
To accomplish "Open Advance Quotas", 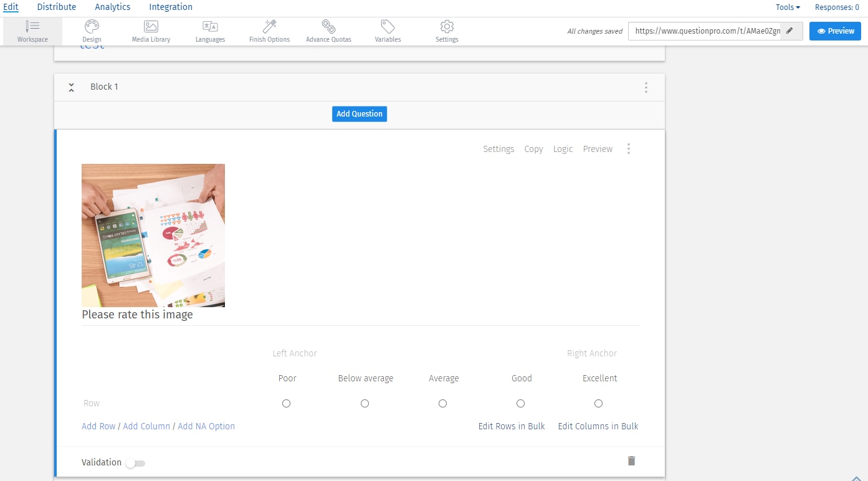I will 328,31.
